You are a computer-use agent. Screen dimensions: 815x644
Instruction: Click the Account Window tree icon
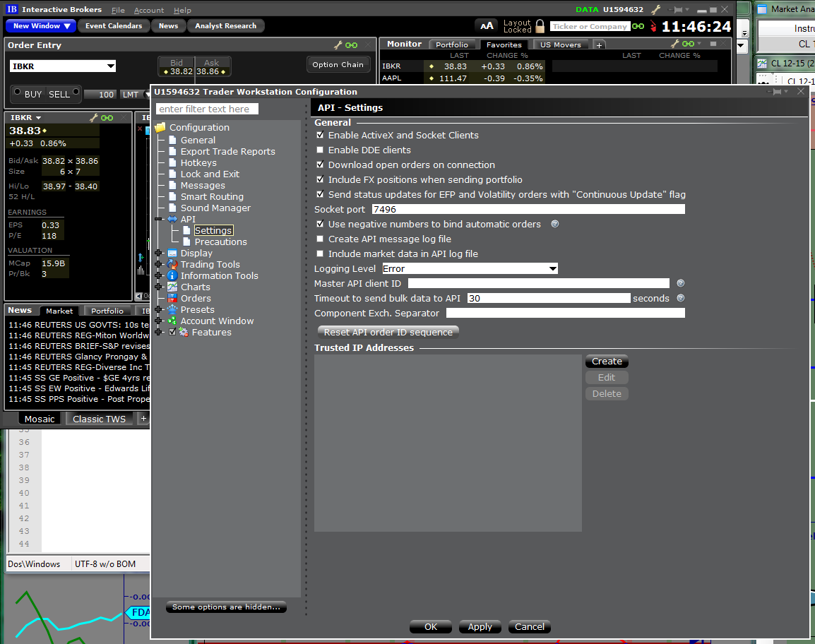[x=172, y=321]
